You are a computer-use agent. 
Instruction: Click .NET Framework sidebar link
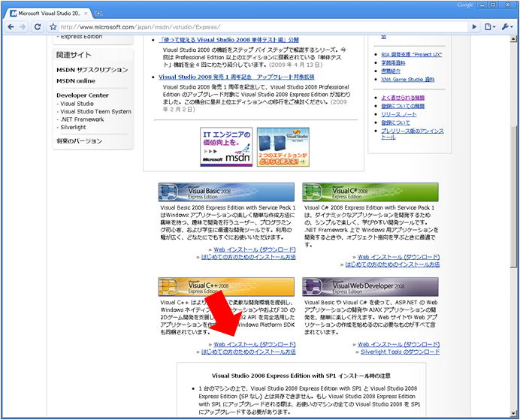82,119
